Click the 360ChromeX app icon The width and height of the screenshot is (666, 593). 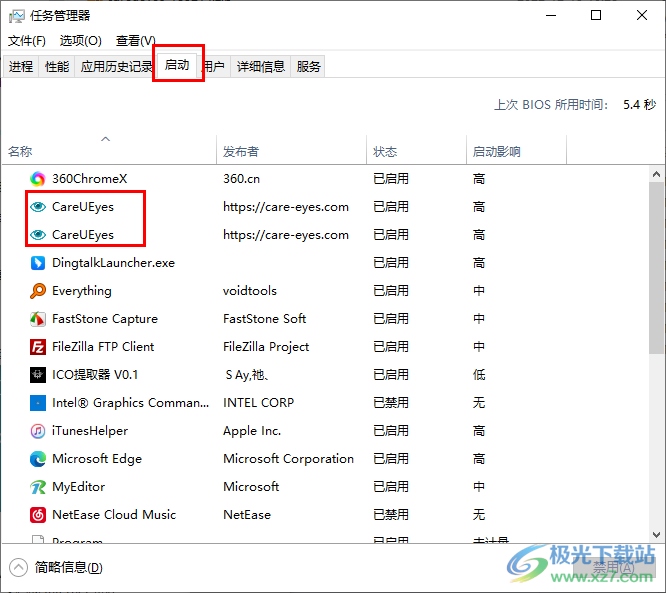38,179
